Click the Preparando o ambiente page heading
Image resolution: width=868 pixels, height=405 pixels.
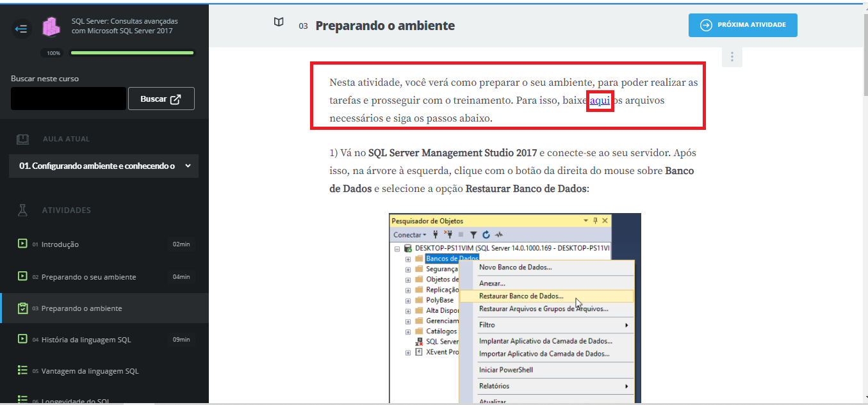tap(385, 26)
